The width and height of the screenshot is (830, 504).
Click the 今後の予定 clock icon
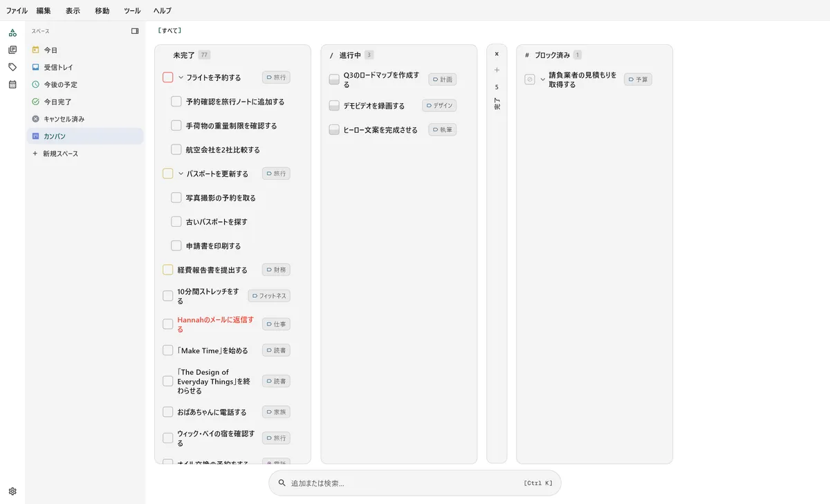coord(36,84)
